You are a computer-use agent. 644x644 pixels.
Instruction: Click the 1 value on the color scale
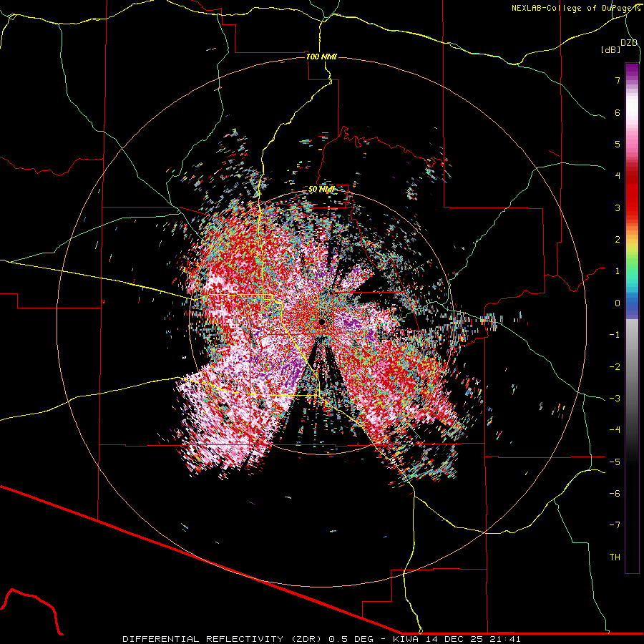(x=618, y=271)
